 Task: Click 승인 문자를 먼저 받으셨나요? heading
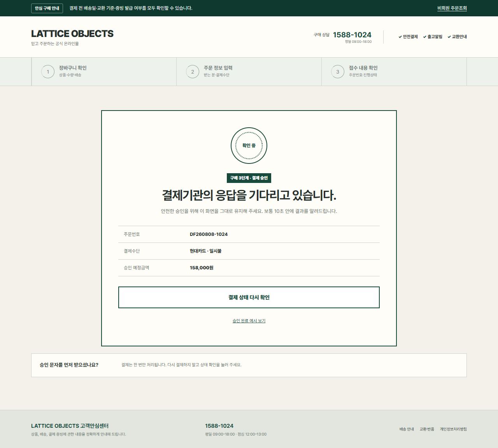(69, 365)
